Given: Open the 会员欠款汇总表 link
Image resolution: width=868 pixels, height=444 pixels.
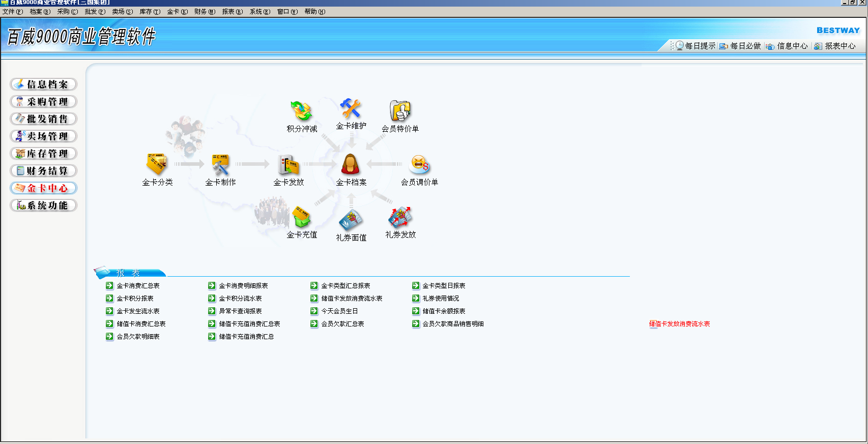Looking at the screenshot, I should pyautogui.click(x=342, y=324).
